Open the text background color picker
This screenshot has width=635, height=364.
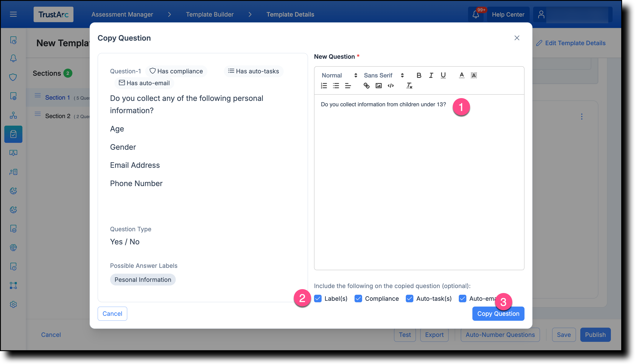pyautogui.click(x=474, y=75)
